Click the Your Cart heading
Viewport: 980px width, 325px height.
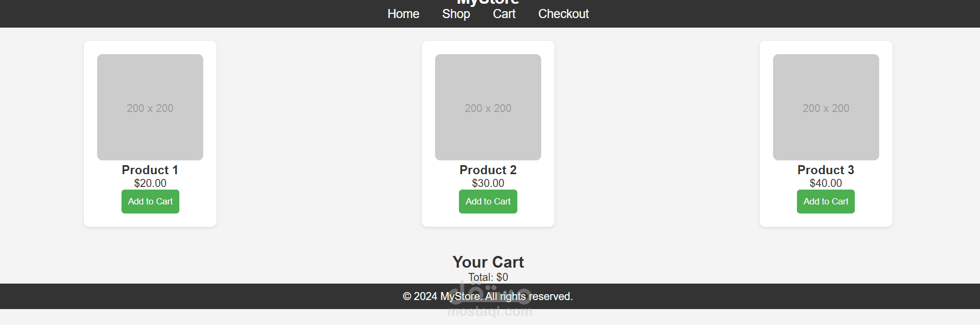488,262
